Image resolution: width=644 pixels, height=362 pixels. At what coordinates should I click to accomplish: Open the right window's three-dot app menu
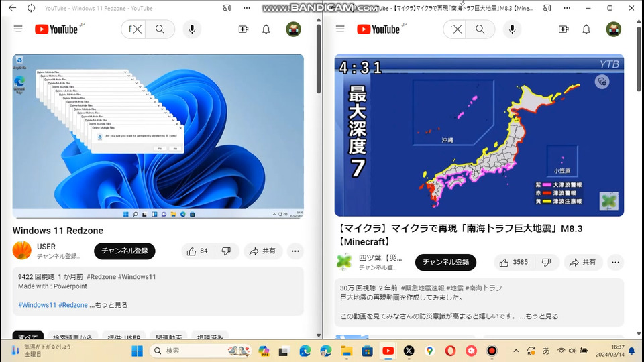point(567,8)
